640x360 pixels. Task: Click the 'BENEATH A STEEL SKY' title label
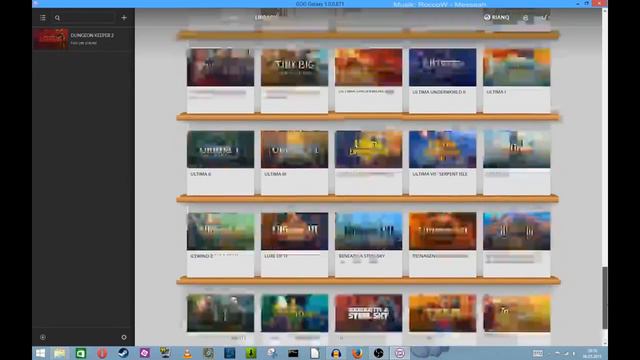click(x=362, y=256)
